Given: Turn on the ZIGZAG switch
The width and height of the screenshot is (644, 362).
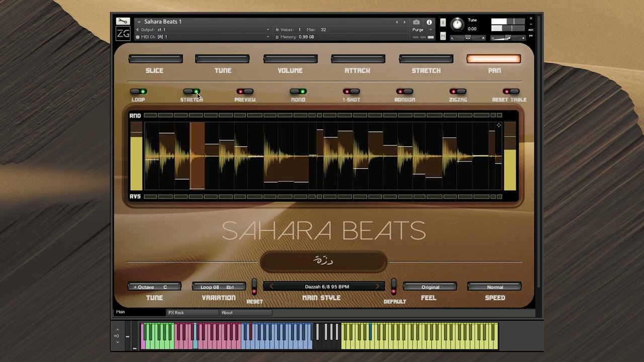Looking at the screenshot, I should coord(458,92).
